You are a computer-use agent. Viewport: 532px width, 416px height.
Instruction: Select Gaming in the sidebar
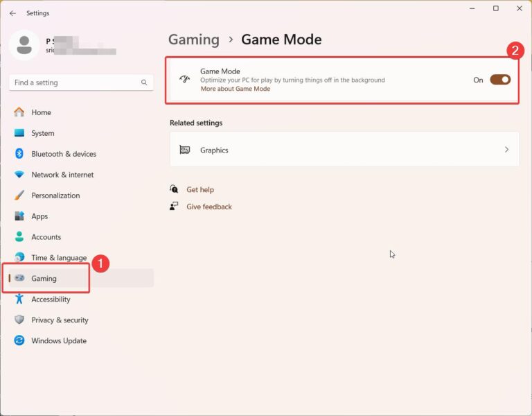click(81, 278)
